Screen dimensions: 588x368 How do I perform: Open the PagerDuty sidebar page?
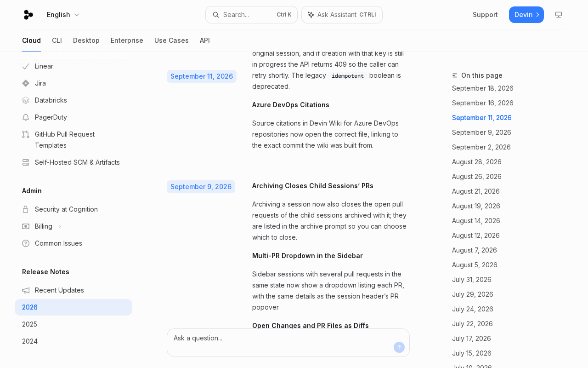click(73, 117)
